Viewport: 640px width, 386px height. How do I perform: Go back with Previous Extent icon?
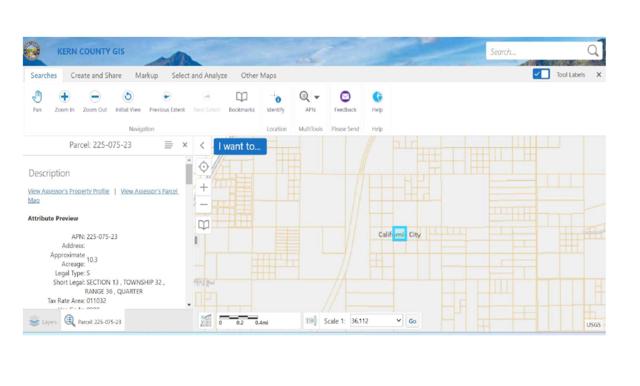167,97
